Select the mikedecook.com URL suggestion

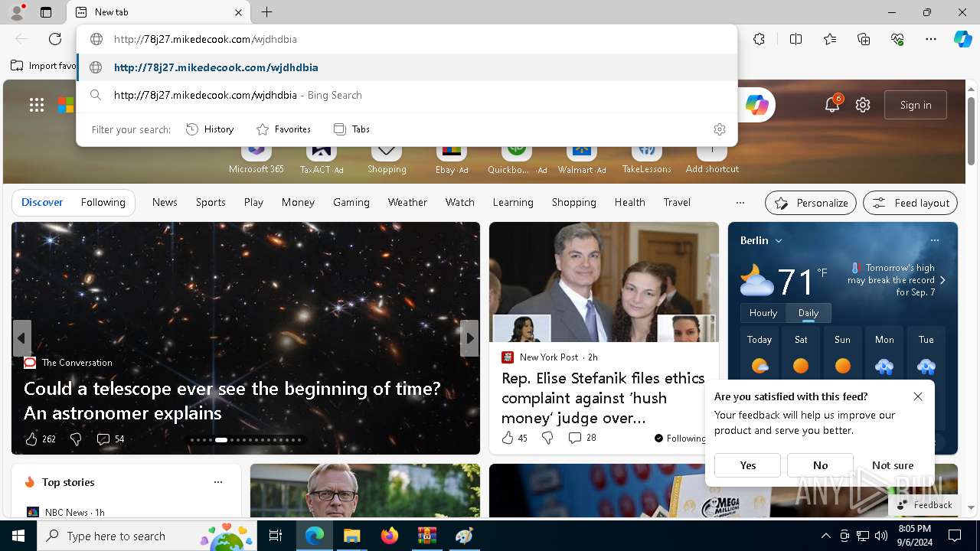407,67
